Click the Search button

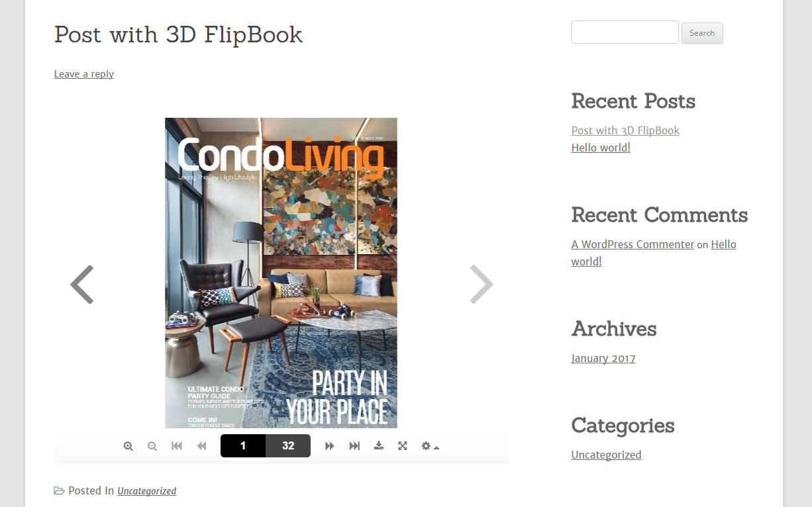pyautogui.click(x=702, y=33)
